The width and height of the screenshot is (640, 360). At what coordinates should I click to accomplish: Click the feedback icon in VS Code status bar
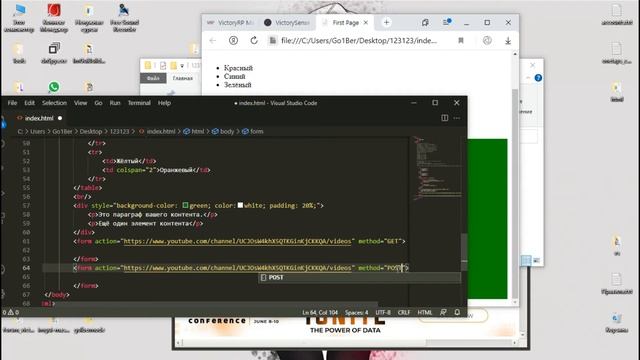(x=443, y=312)
